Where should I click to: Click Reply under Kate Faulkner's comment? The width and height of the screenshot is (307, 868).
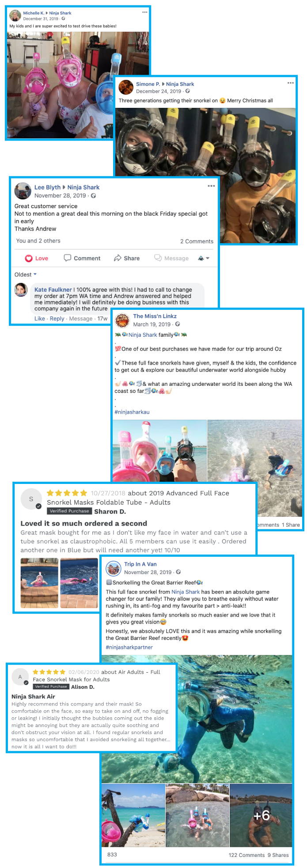(57, 319)
